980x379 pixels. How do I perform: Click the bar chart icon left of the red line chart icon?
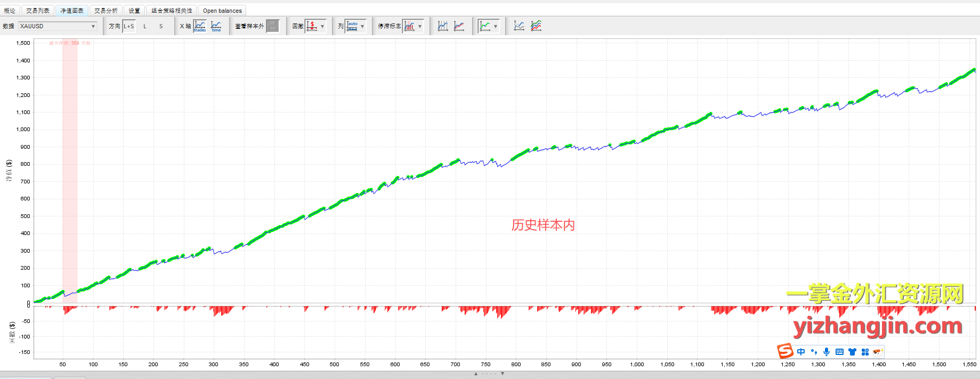point(443,26)
